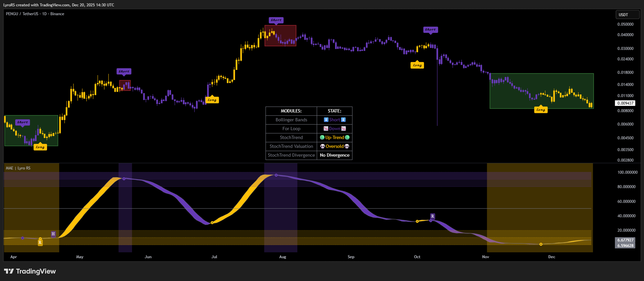Image resolution: width=644 pixels, height=281 pixels.
Task: Click the skull icon left of Oversold
Action: [x=323, y=146]
